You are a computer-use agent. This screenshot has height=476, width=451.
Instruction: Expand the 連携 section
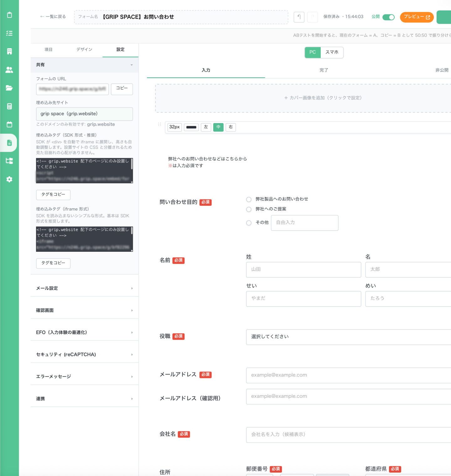85,399
